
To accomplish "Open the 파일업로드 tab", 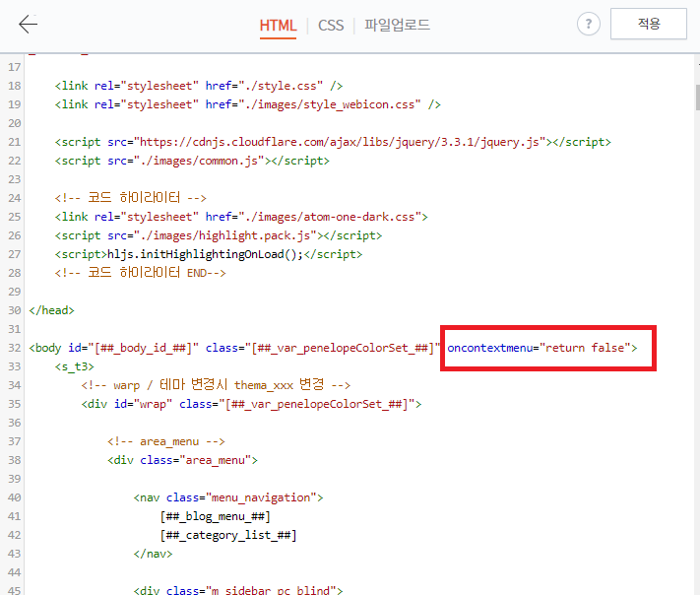I will [x=397, y=25].
